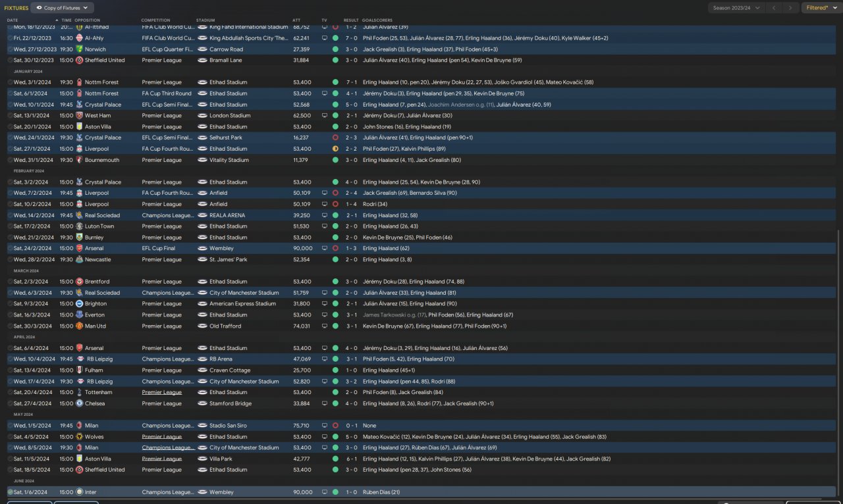The height and width of the screenshot is (504, 843).
Task: Click the TV icon in the Brighton row
Action: (324, 304)
